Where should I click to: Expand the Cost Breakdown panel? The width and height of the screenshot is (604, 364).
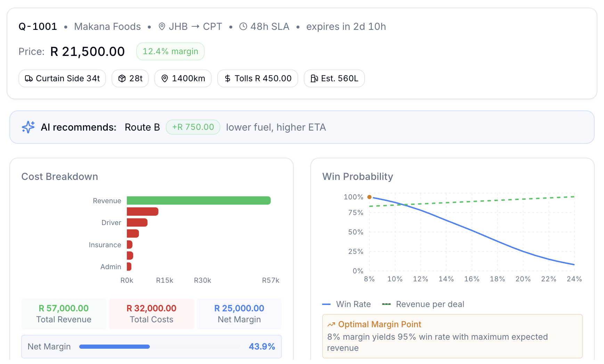pyautogui.click(x=151, y=257)
